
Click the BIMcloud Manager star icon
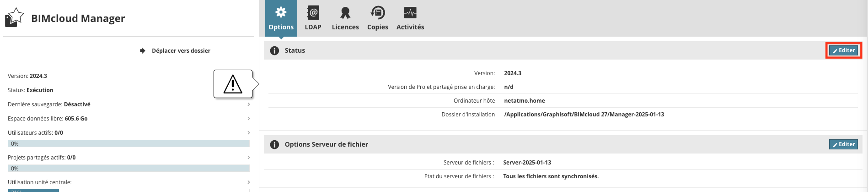pos(14,17)
